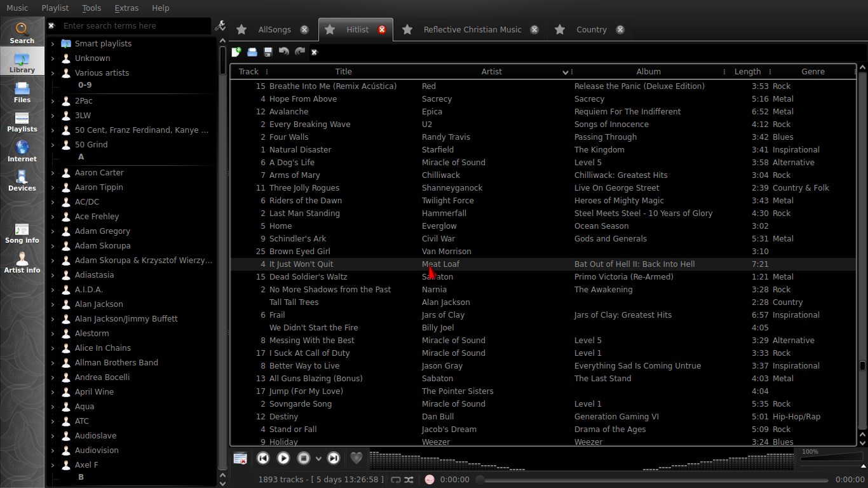Screen dimensions: 868x488
Task: Click the clear playlist icon near bottom left
Action: [240, 458]
